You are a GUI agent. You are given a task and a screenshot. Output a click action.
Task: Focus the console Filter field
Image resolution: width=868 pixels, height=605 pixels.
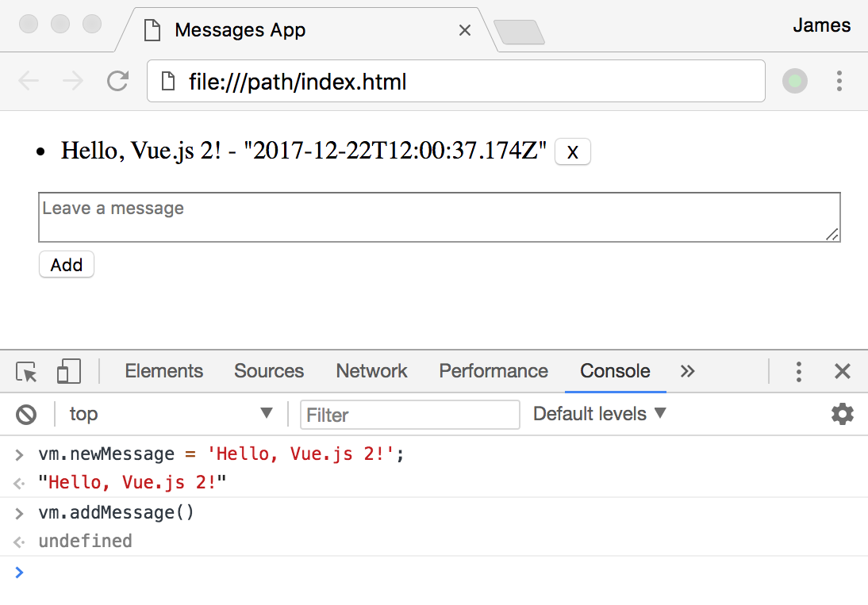(x=409, y=415)
